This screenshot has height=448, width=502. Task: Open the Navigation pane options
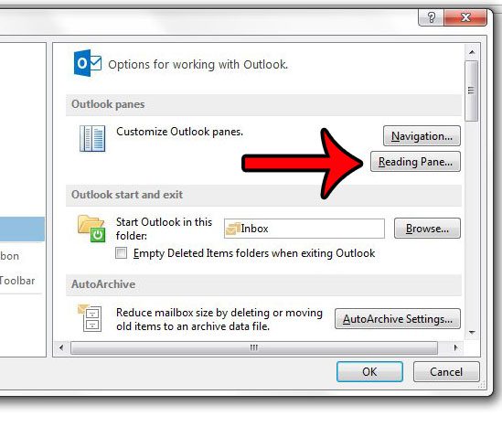pos(422,136)
